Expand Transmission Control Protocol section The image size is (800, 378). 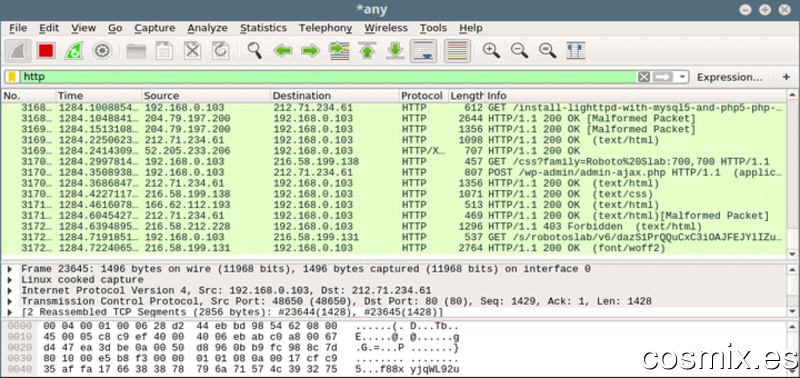pyautogui.click(x=10, y=301)
